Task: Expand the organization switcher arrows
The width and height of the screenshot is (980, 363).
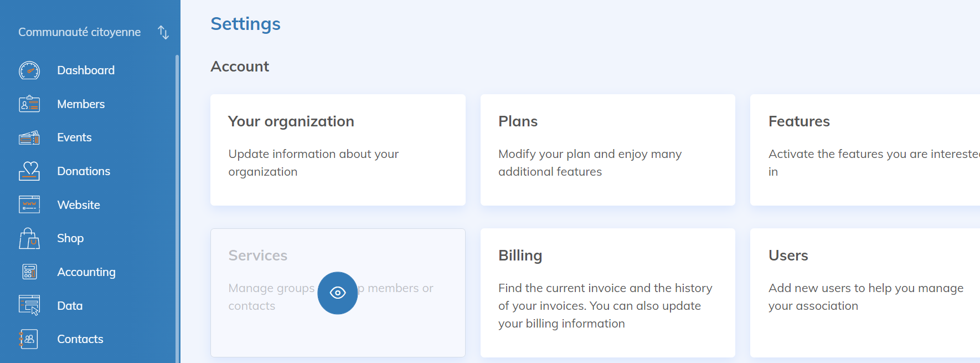Action: 163,32
